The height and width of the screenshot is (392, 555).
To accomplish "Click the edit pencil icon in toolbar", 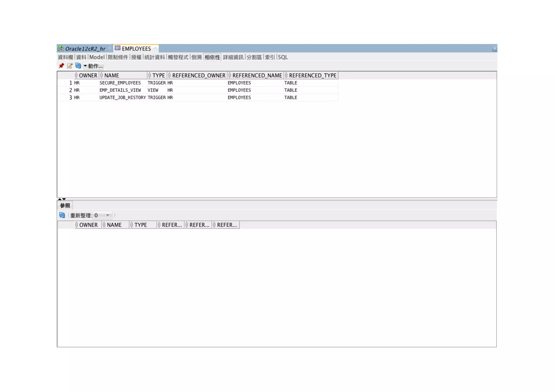I will pos(70,66).
